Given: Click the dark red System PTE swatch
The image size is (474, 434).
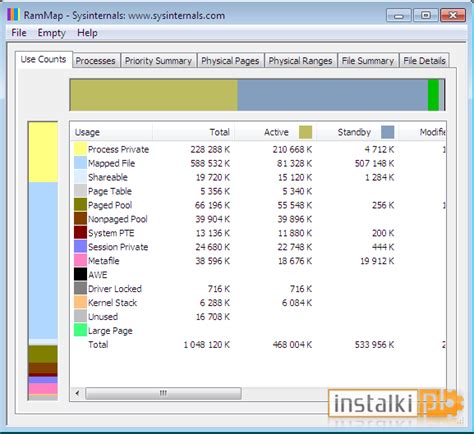Looking at the screenshot, I should point(80,233).
